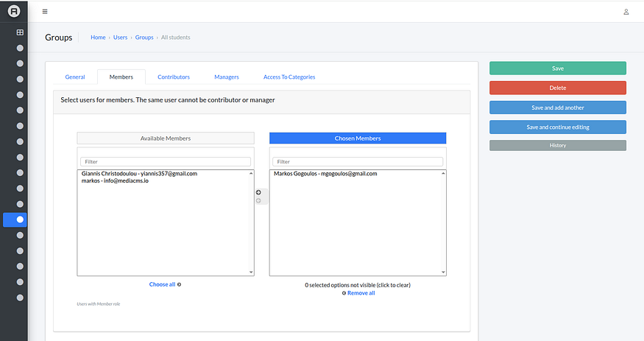The image size is (644, 341).
Task: Switch to the Managers tab
Action: coord(227,77)
